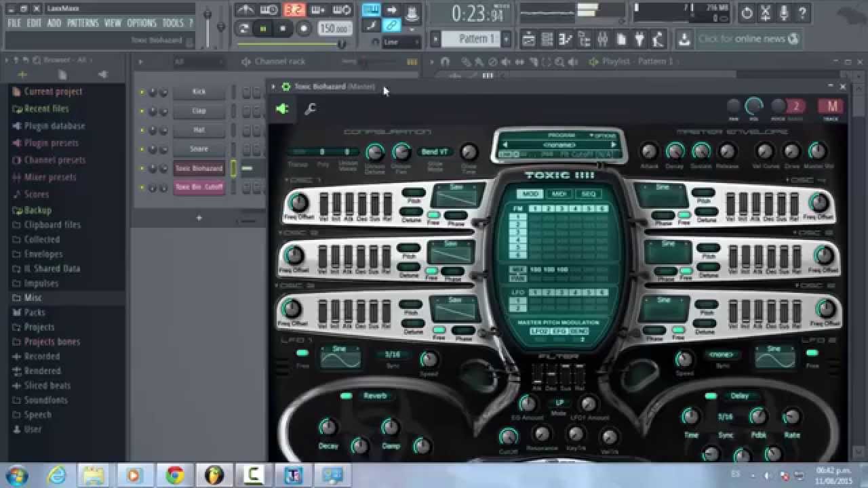
Task: Switch to Toxic MOD tab
Action: tap(530, 194)
